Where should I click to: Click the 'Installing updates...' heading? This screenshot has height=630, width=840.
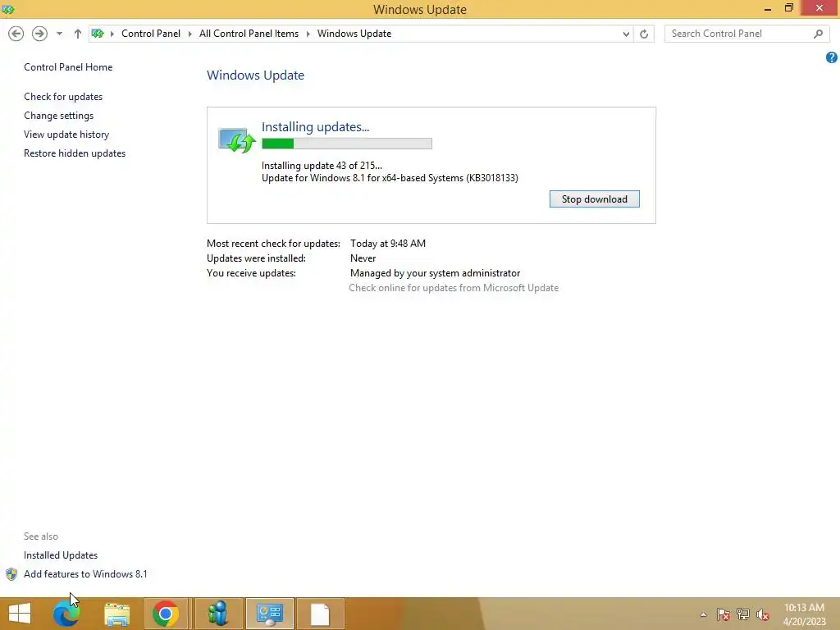pyautogui.click(x=315, y=127)
